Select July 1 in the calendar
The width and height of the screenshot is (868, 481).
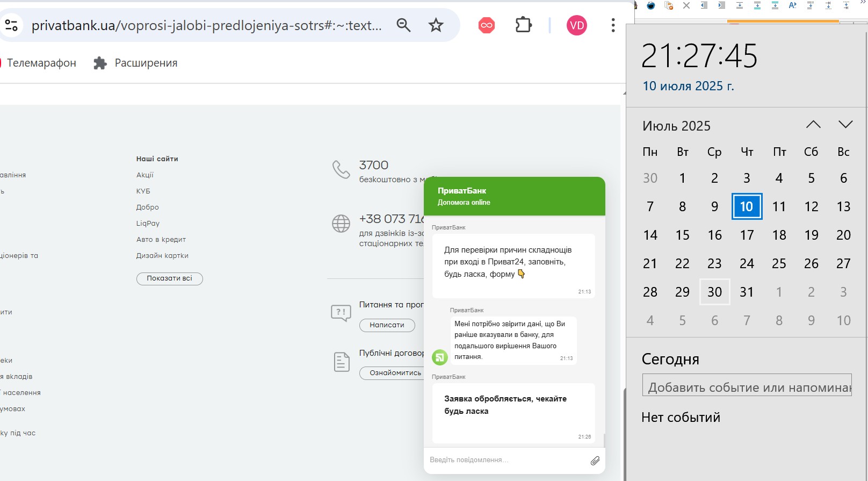click(682, 178)
